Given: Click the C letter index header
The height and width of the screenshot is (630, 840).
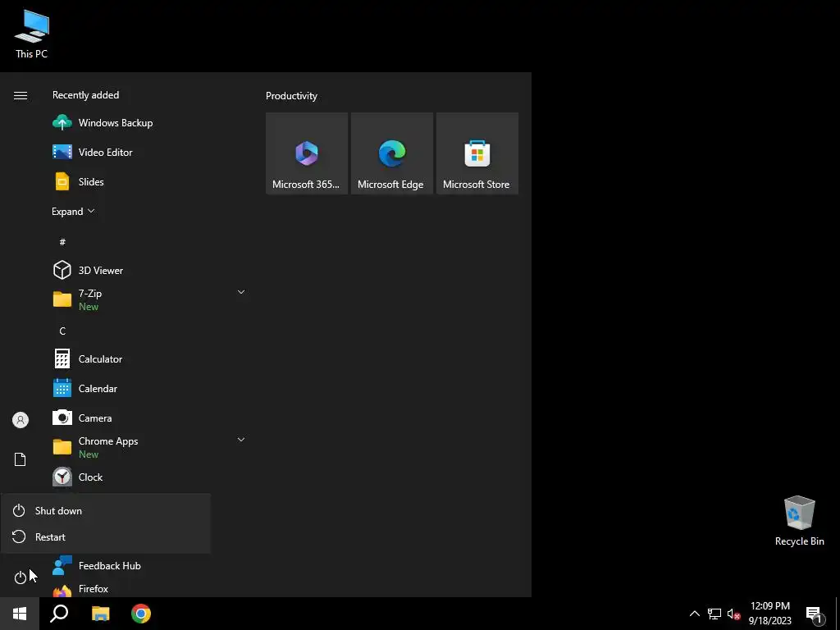Looking at the screenshot, I should pos(62,331).
